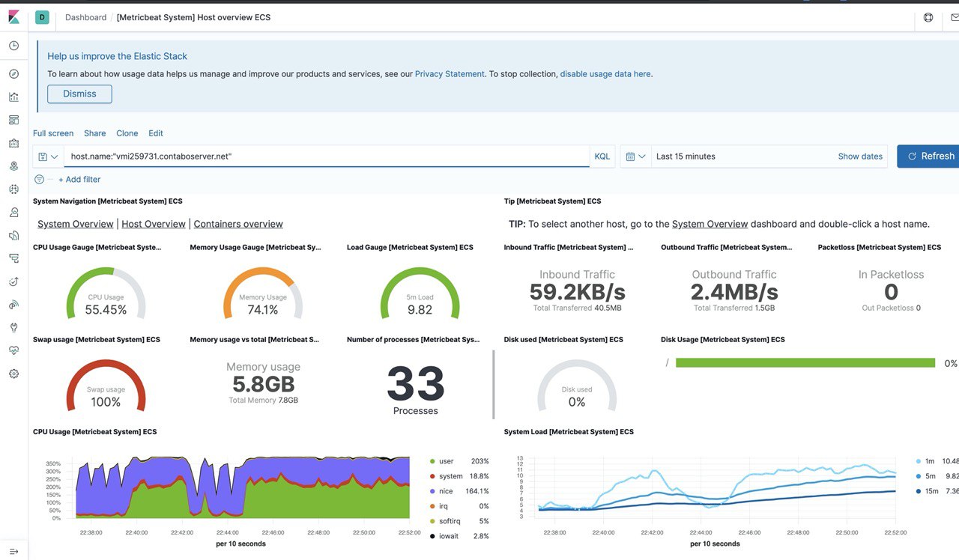Click the green disk usage bar for /
Screen dimensions: 959x560
coord(805,363)
